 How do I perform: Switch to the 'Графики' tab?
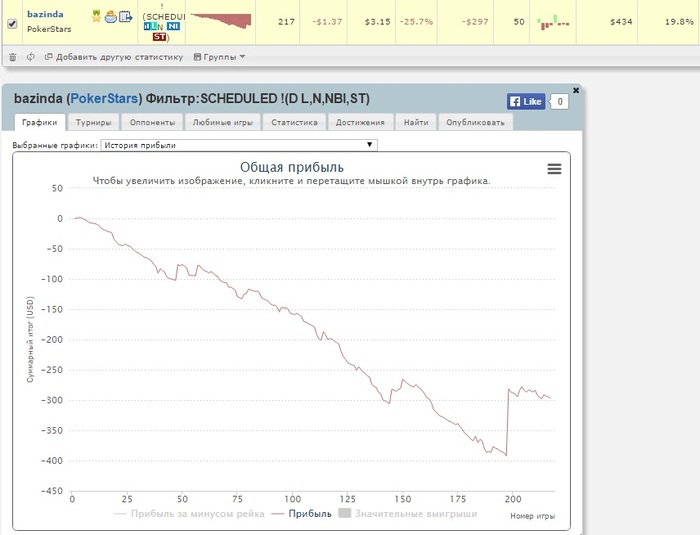(40, 122)
